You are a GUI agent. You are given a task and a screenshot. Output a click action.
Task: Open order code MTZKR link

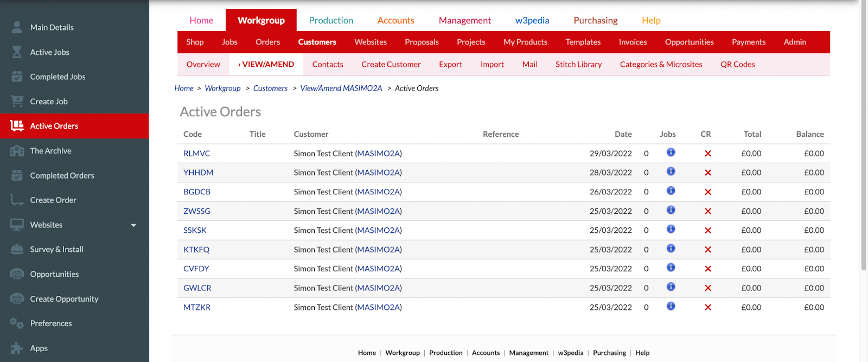197,307
